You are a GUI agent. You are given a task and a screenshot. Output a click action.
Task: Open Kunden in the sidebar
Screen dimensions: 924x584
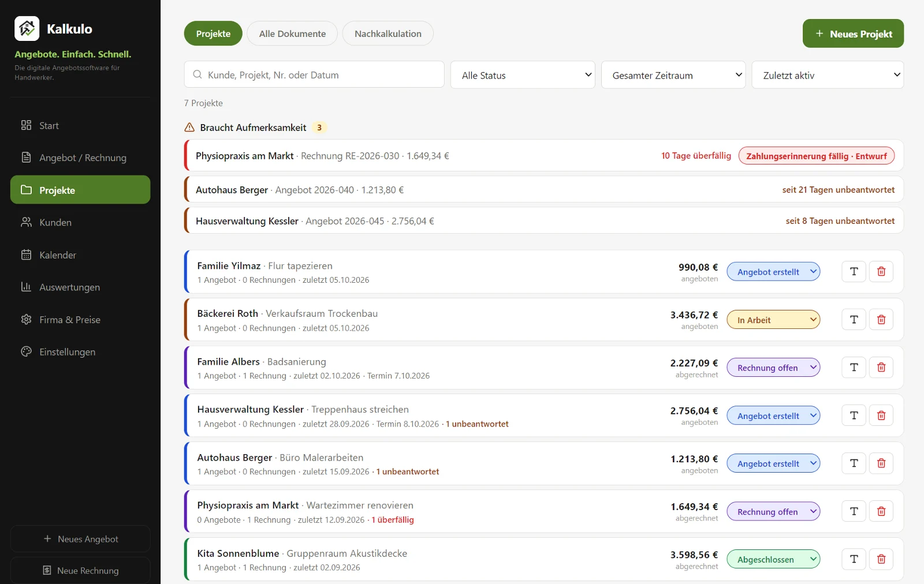coord(80,222)
